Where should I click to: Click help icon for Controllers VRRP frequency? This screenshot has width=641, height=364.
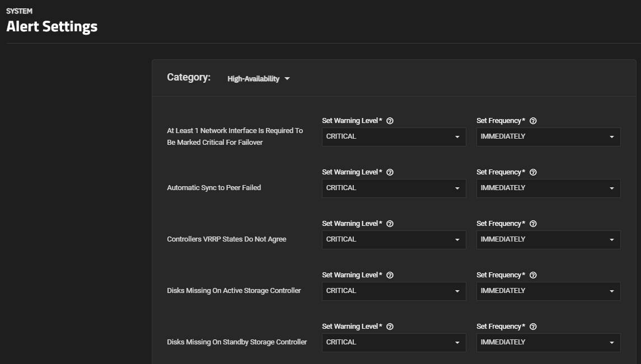point(533,224)
